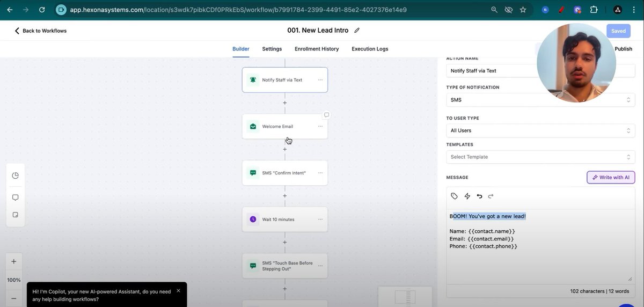Click the {{contact.email}} text in message

[x=491, y=238]
